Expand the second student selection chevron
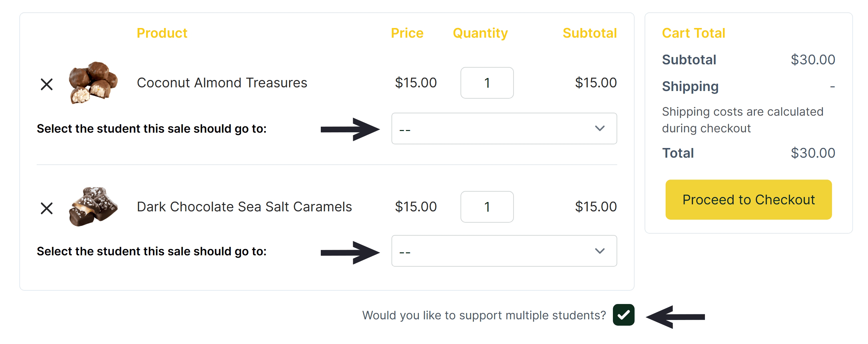Image resolution: width=868 pixels, height=344 pixels. (x=600, y=251)
